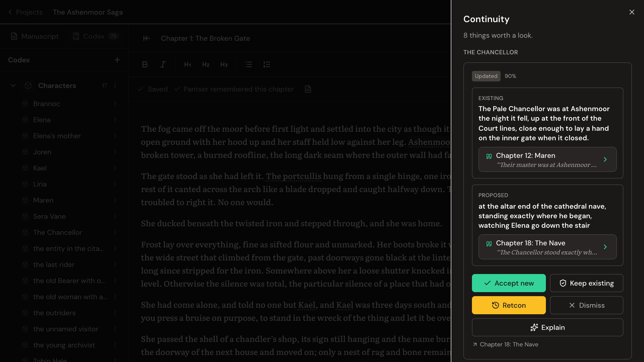The width and height of the screenshot is (644, 362).
Task: Open Characters group options menu
Action: [115, 85]
